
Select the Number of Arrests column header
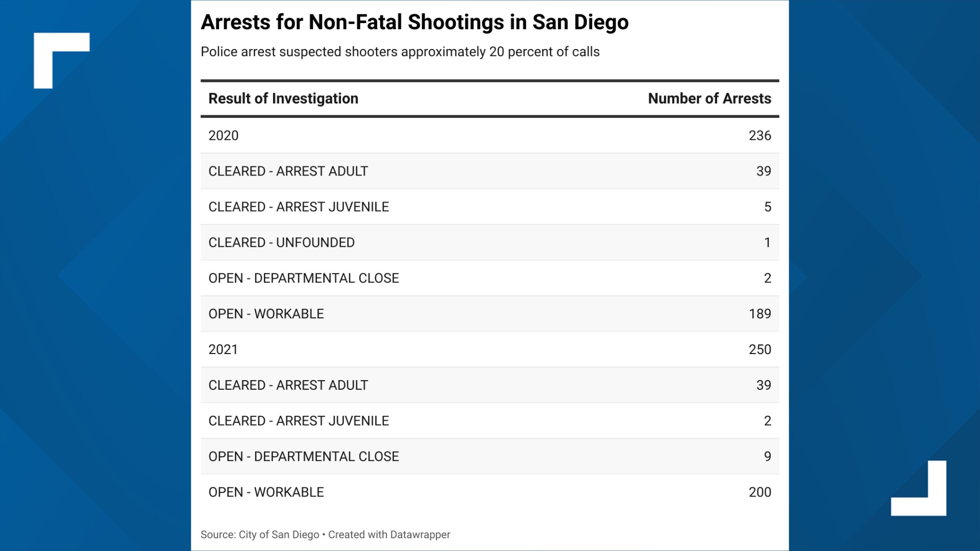click(709, 98)
